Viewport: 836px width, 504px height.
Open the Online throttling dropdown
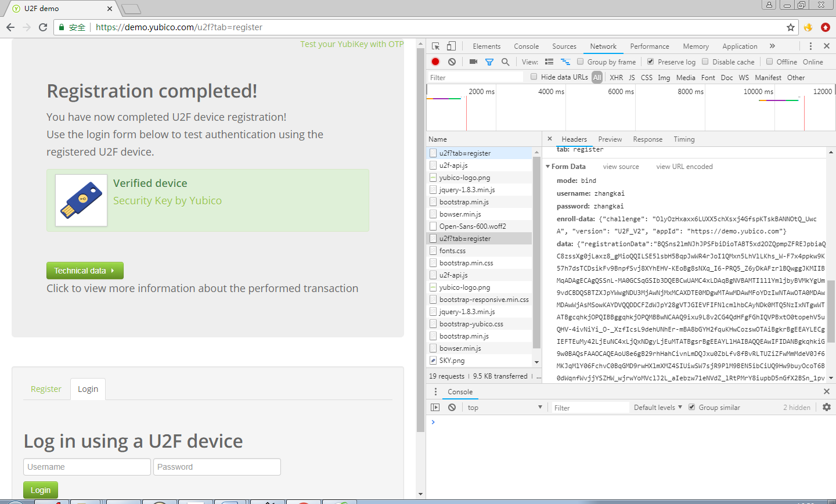pos(813,62)
